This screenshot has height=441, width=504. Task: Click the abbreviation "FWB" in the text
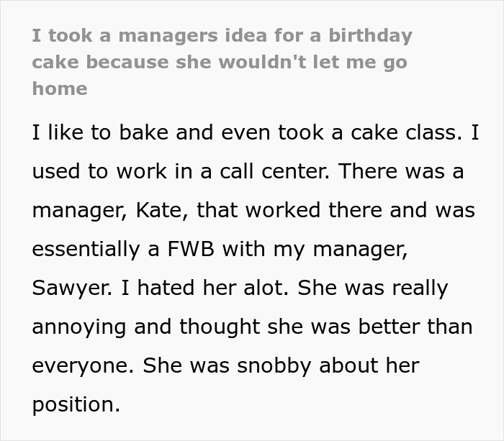[190, 249]
